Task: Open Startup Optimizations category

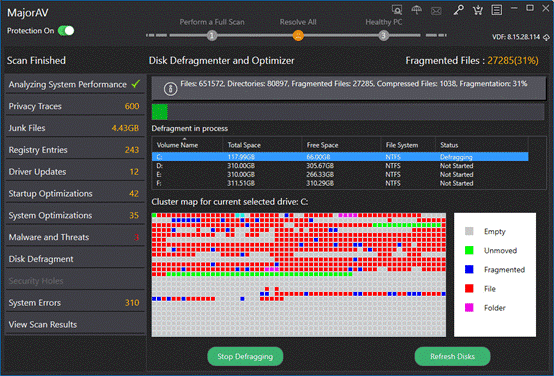Action: (x=75, y=194)
